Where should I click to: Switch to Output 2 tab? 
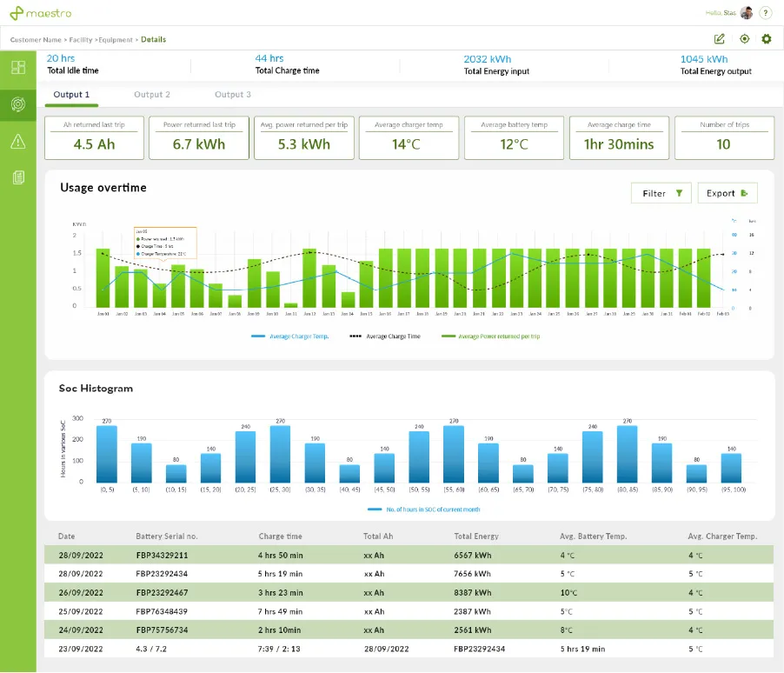pyautogui.click(x=152, y=95)
